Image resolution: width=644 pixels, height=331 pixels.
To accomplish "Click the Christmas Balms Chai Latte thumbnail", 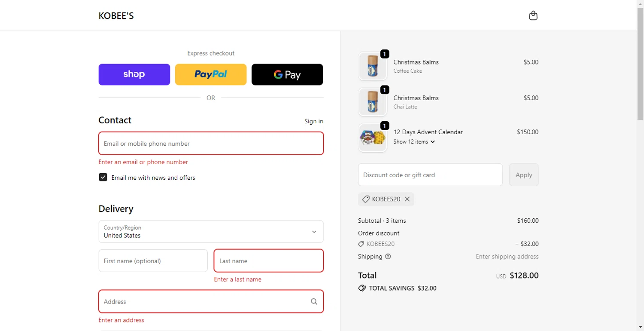I will pyautogui.click(x=373, y=102).
